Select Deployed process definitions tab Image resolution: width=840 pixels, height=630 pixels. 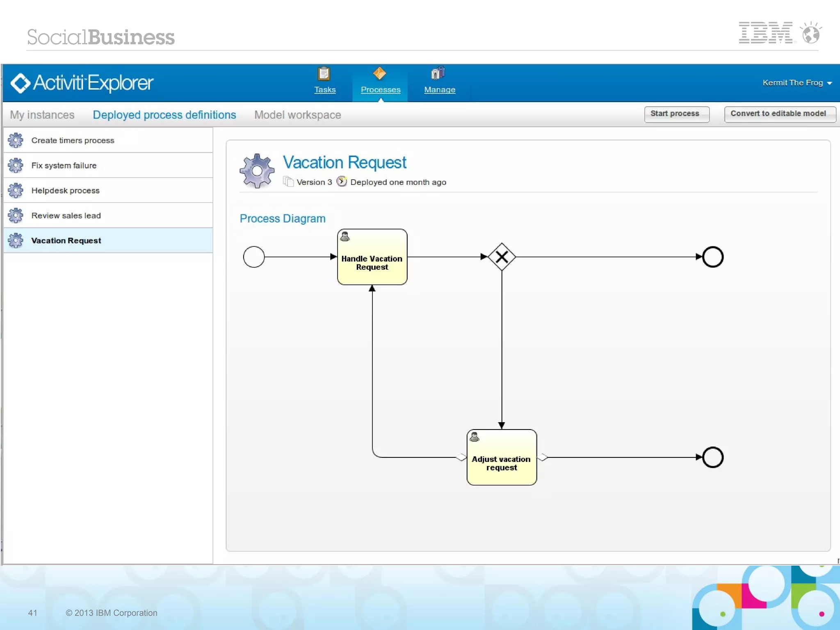click(164, 115)
